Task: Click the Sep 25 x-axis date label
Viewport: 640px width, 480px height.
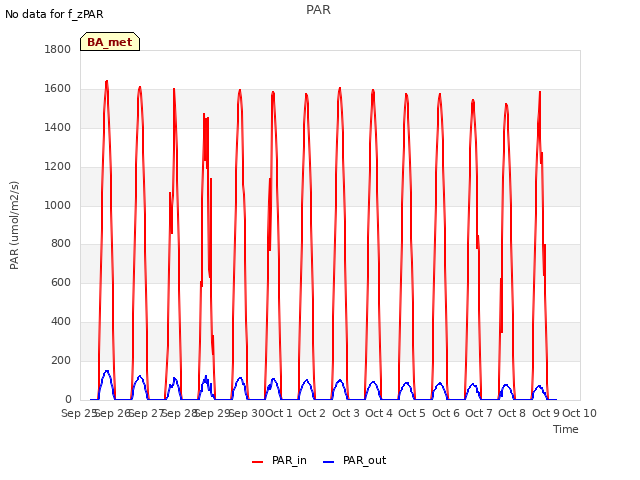Action: pyautogui.click(x=78, y=413)
